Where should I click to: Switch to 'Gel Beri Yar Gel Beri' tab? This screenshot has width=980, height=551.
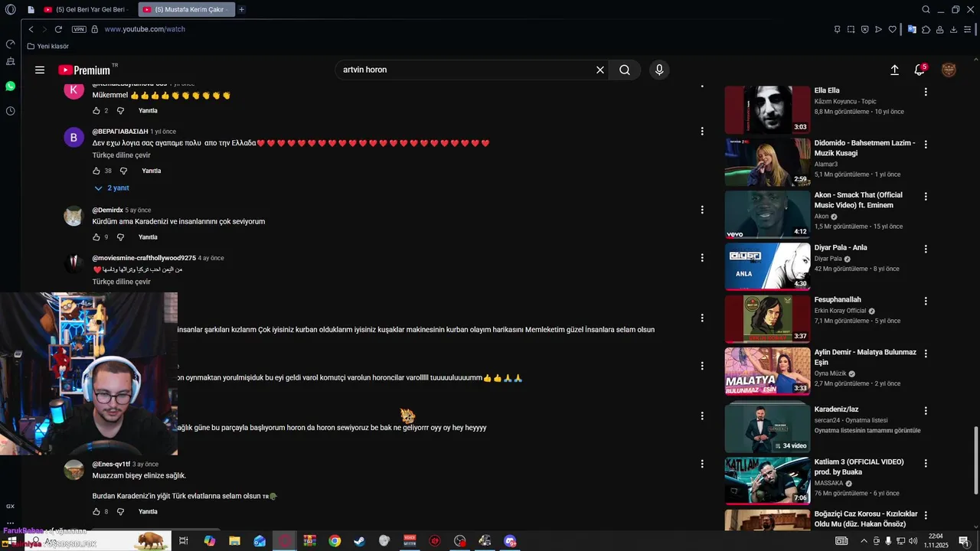pos(86,9)
